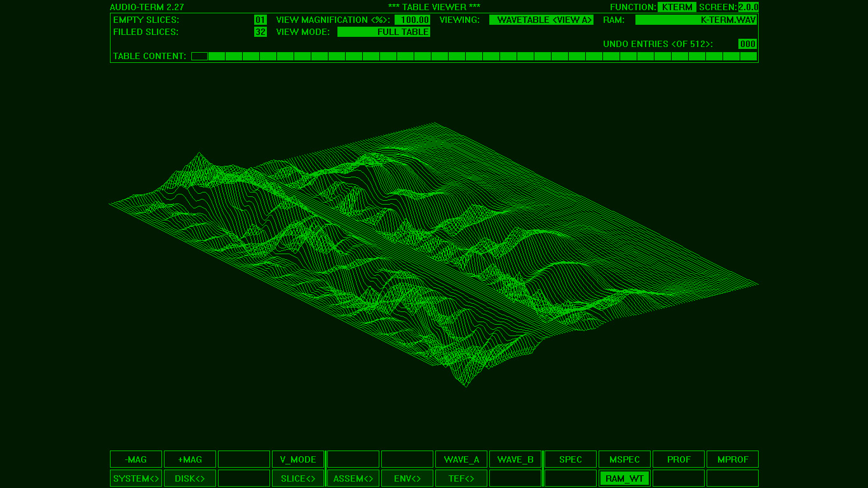Click the -MAG button to decrease magnification
Viewport: 868px width, 488px height.
click(x=136, y=459)
